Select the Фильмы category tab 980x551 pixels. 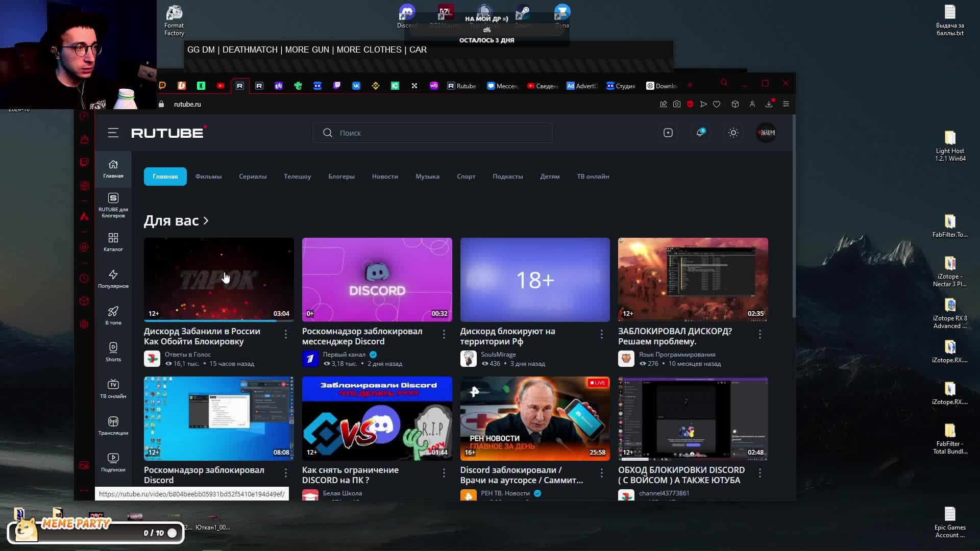[208, 177]
